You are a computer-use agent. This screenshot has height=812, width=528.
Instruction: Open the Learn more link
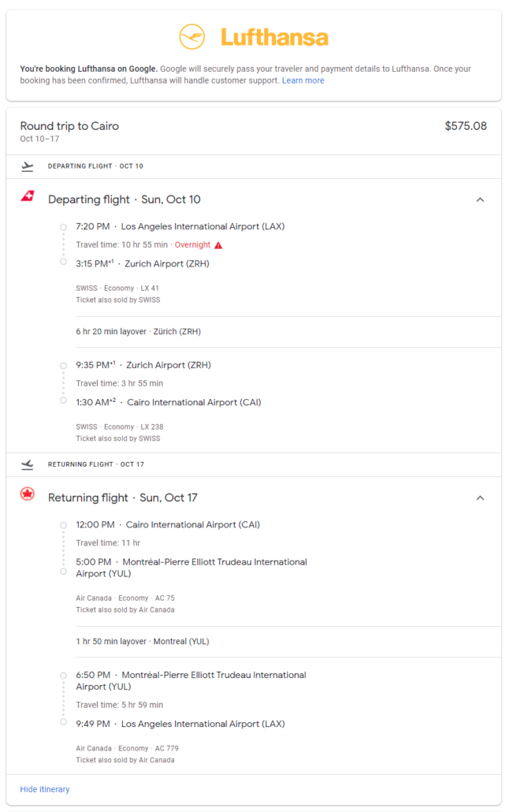(x=303, y=80)
